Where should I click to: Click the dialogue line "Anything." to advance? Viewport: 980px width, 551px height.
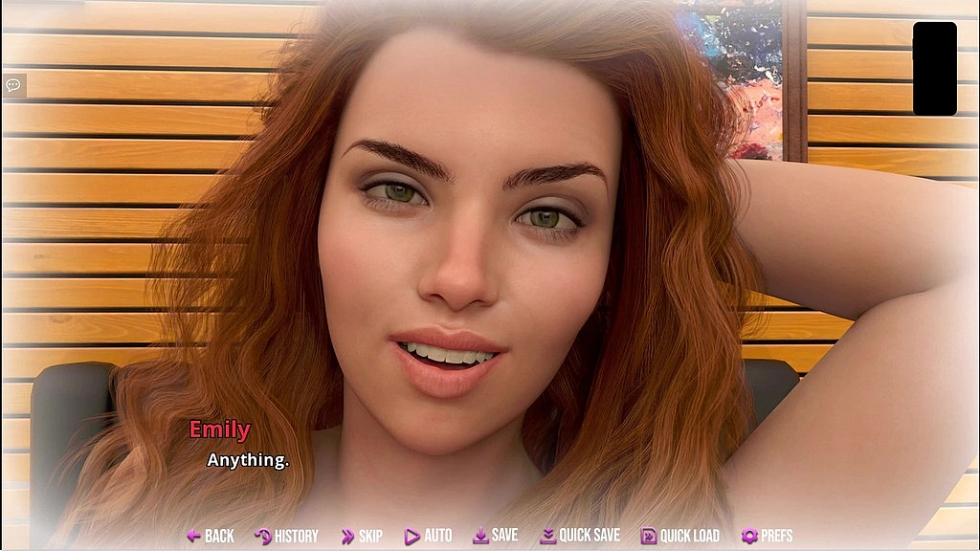[248, 460]
